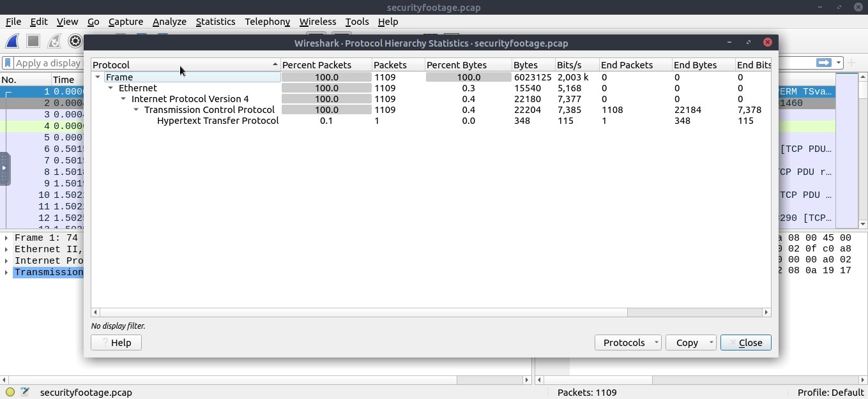Click the Stop capture square icon
This screenshot has width=868, height=399.
click(33, 41)
